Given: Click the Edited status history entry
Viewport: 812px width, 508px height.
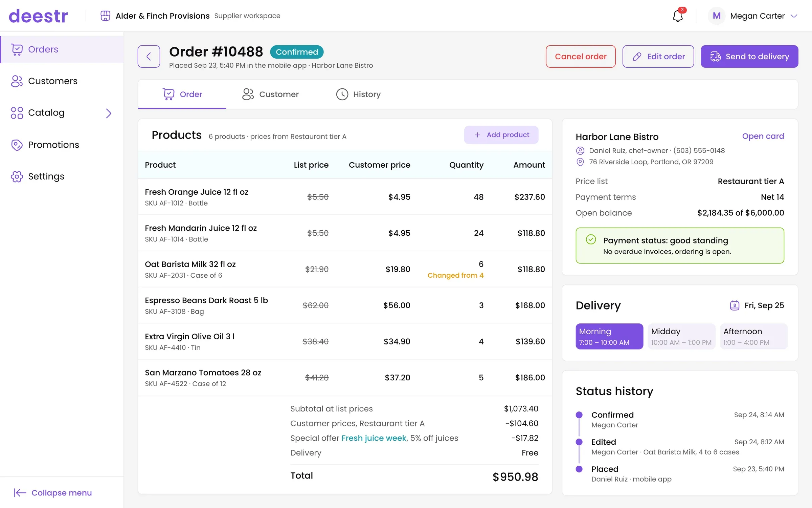Looking at the screenshot, I should tap(680, 447).
